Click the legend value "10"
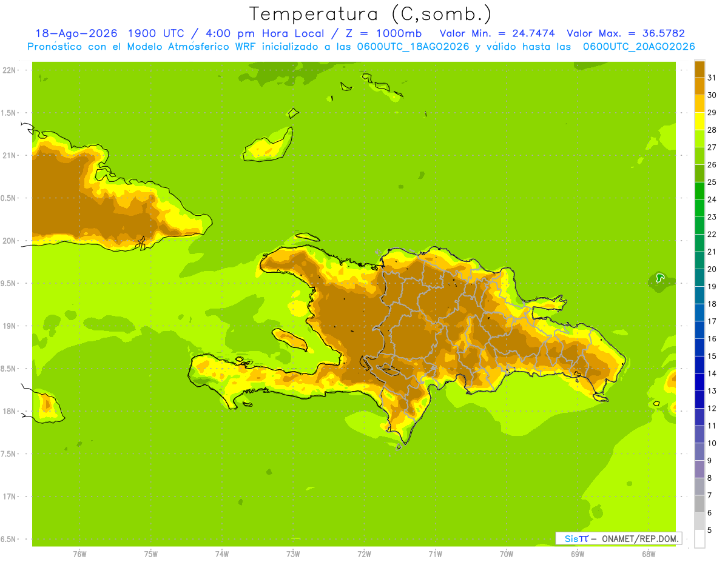The width and height of the screenshot is (728, 562). (x=712, y=443)
